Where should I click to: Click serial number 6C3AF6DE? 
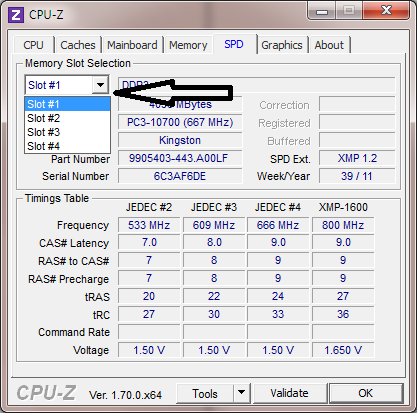180,176
